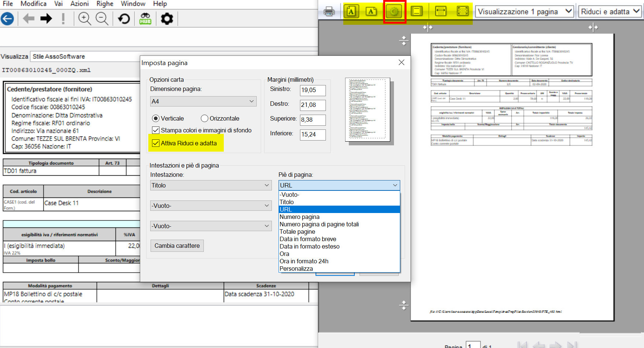Click the Stile AssoSoftware Visualizza field
644x348 pixels.
[x=174, y=57]
